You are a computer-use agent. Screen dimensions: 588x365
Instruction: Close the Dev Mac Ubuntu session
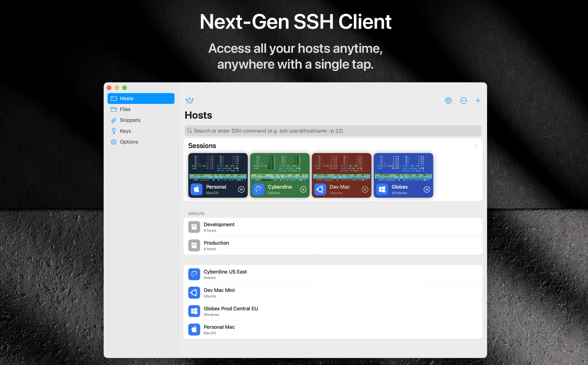click(x=365, y=190)
